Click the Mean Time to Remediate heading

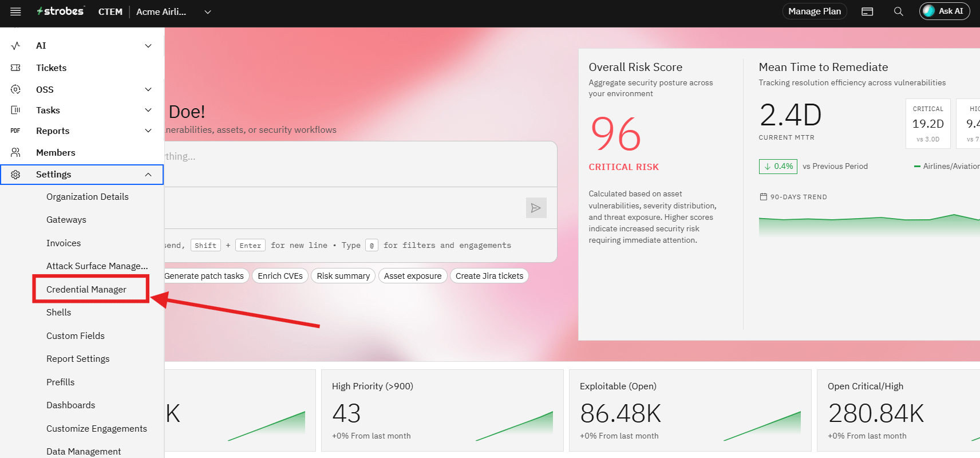823,67
